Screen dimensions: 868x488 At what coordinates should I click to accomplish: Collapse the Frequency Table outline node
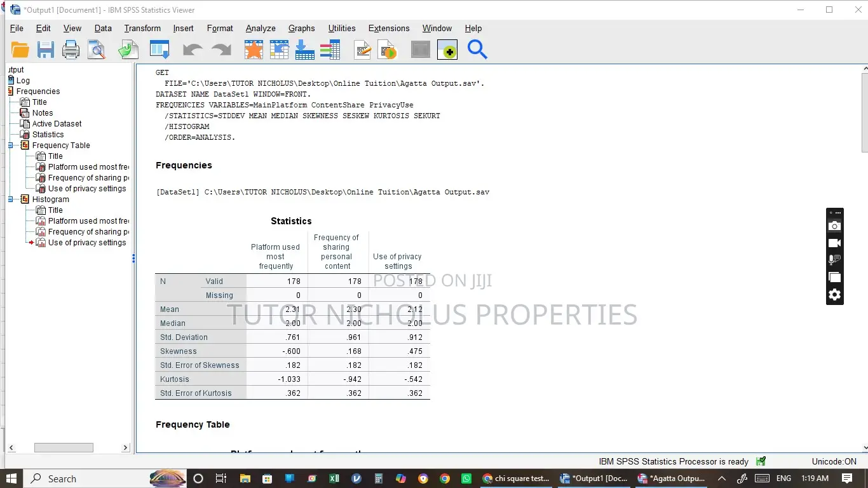(x=11, y=146)
